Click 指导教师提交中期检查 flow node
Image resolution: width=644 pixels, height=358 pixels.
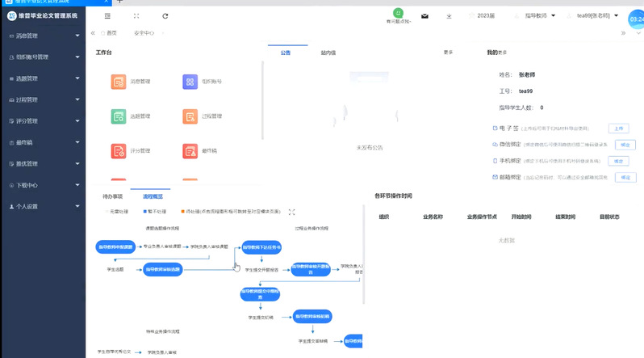[x=260, y=294]
